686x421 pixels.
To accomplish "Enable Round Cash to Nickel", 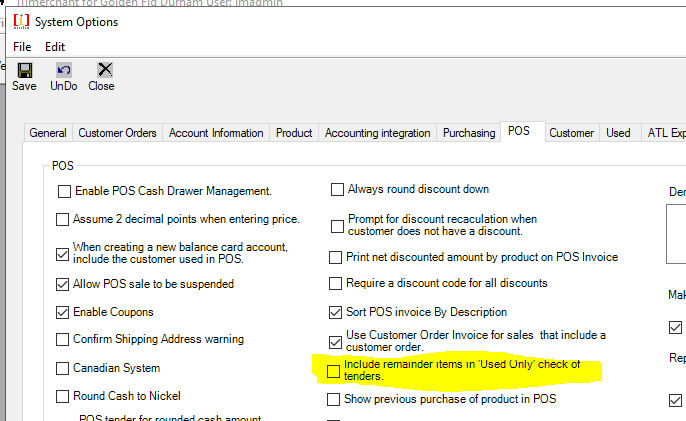I will click(63, 396).
